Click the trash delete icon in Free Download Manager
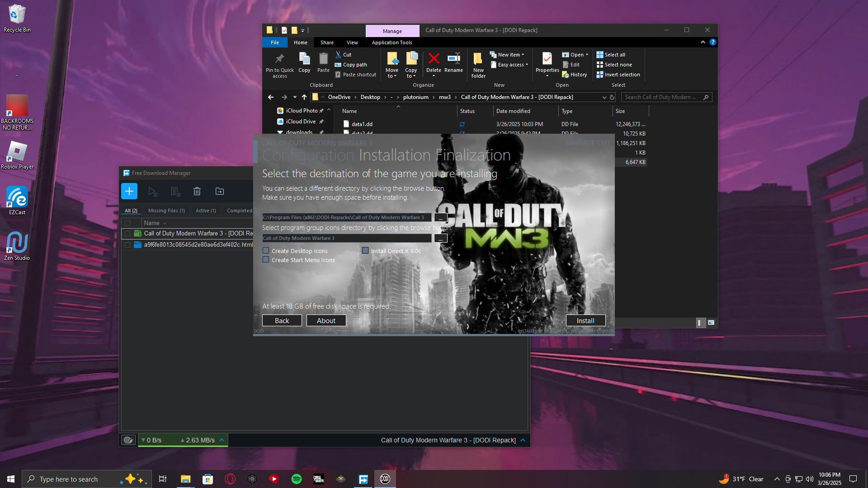This screenshot has width=868, height=488. (197, 191)
